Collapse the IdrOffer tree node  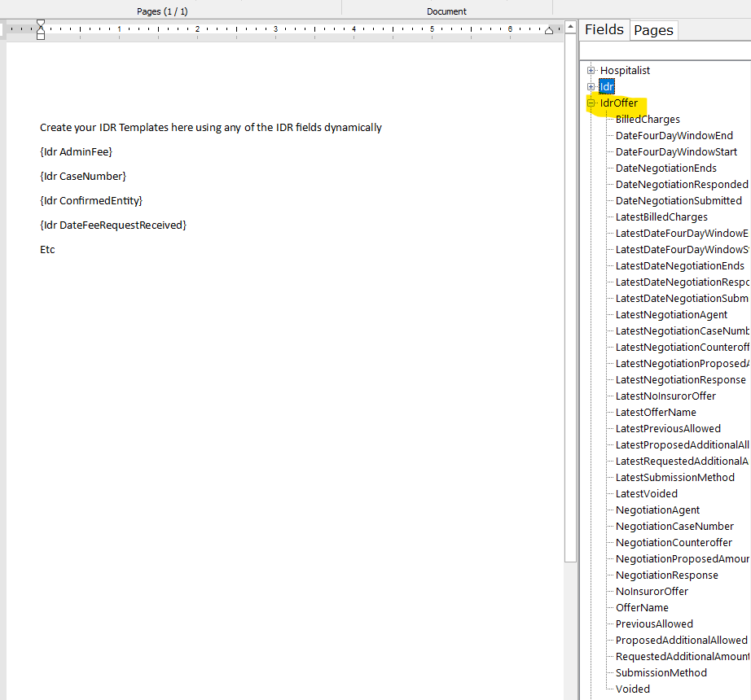591,103
